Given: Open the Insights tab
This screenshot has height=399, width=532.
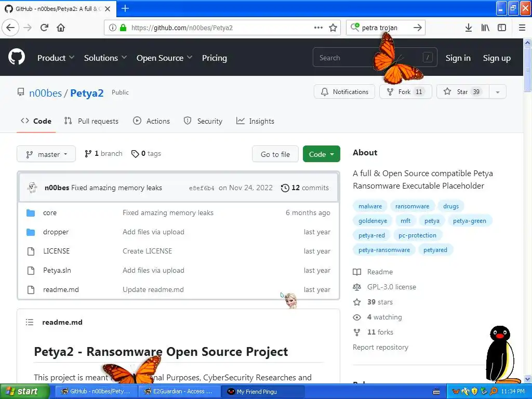Looking at the screenshot, I should point(255,121).
